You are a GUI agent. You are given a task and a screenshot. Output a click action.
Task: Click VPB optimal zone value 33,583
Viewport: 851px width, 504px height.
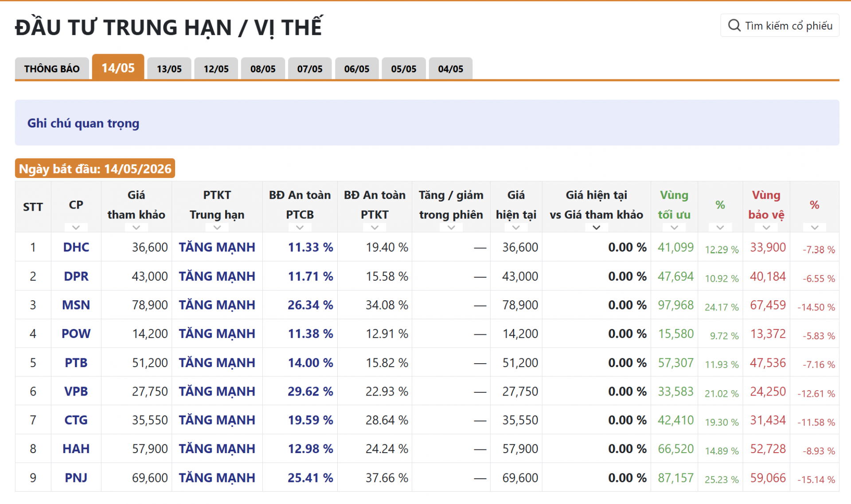click(x=675, y=392)
